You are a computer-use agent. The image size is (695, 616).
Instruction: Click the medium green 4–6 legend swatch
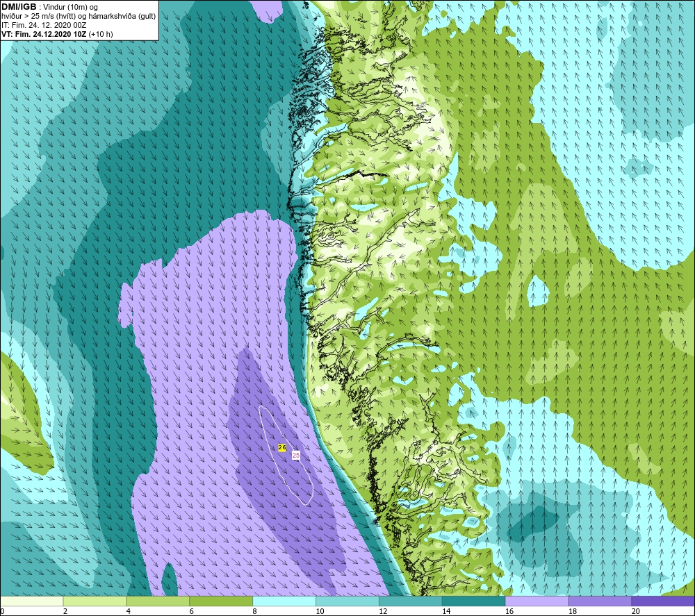click(x=158, y=601)
